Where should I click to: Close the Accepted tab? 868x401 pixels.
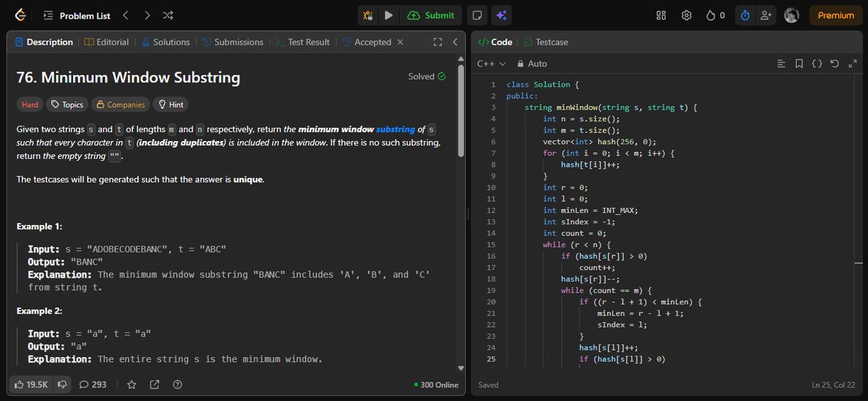tap(400, 42)
